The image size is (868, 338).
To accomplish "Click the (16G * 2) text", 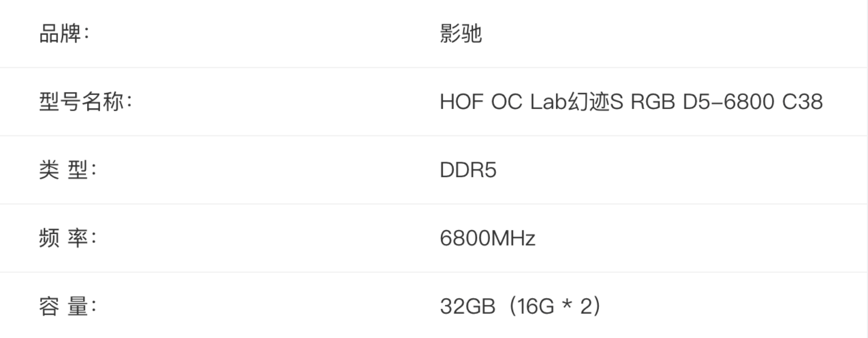I will click(555, 306).
